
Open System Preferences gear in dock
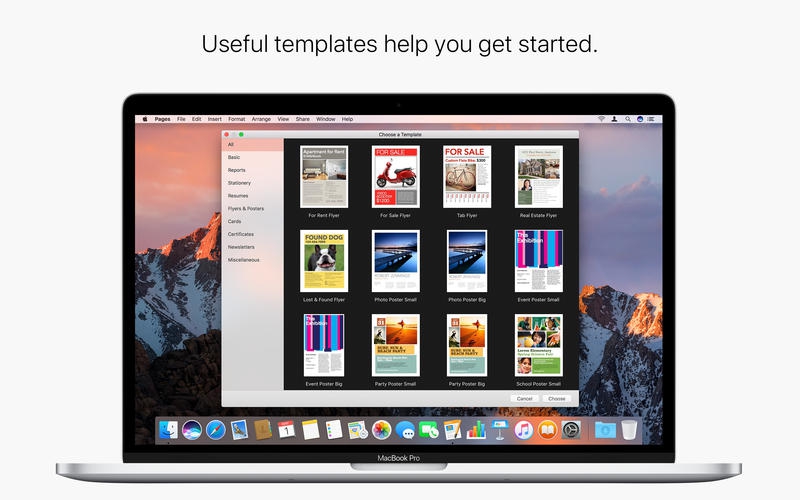(571, 430)
